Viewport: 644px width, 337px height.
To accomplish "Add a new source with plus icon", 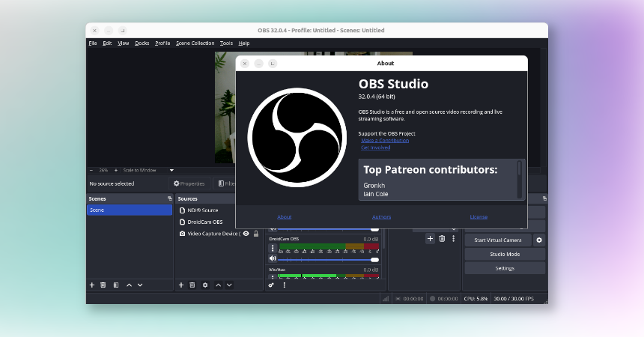I will point(180,285).
